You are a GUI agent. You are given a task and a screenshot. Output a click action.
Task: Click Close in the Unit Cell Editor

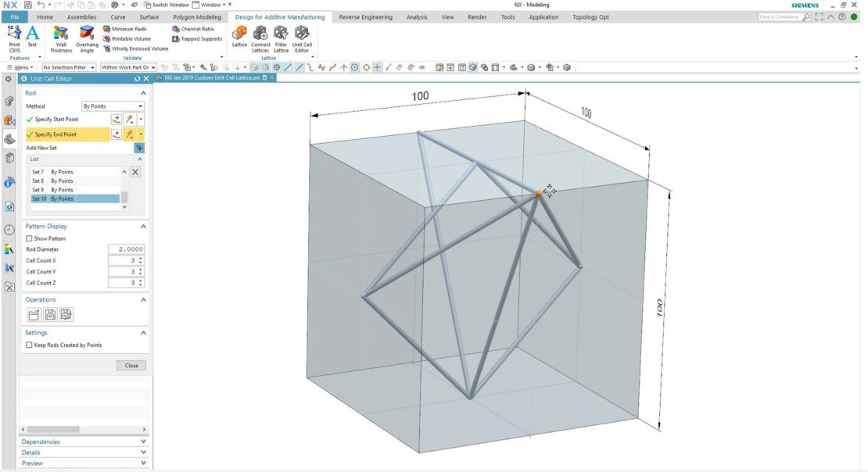click(131, 365)
